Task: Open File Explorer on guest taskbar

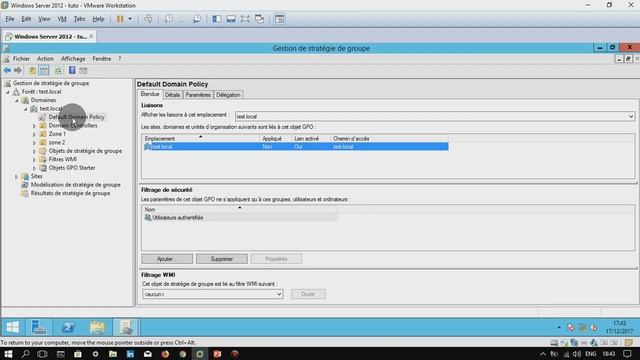Action: tap(97, 327)
